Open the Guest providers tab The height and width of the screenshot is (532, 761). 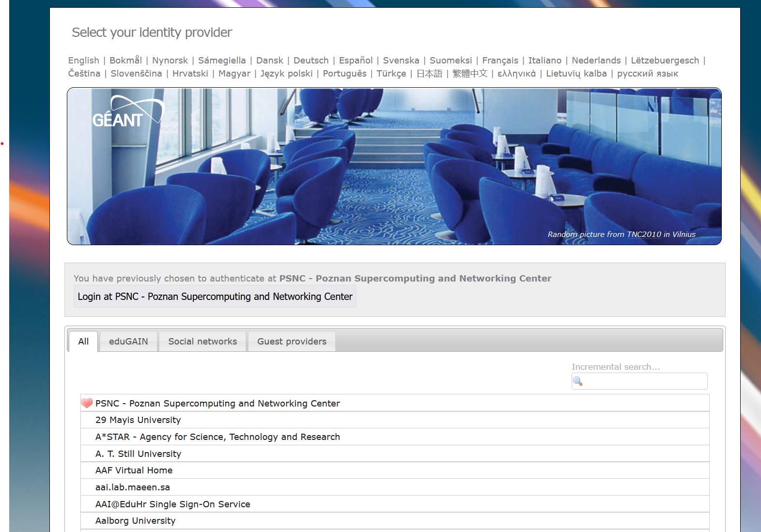point(292,342)
